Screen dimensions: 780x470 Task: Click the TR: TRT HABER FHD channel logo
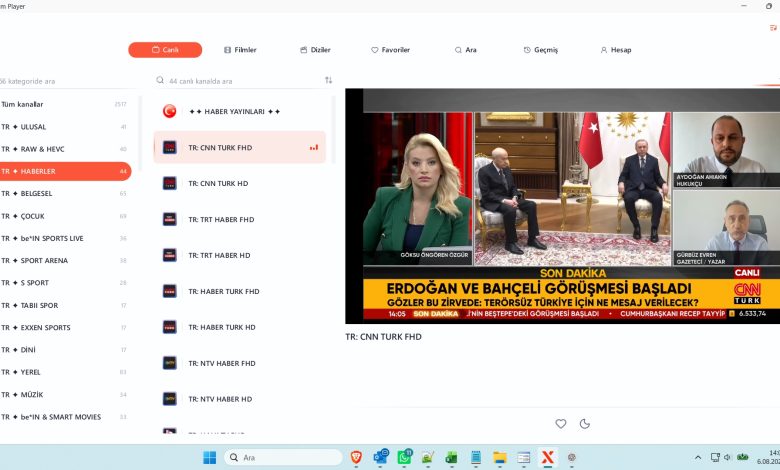[170, 219]
